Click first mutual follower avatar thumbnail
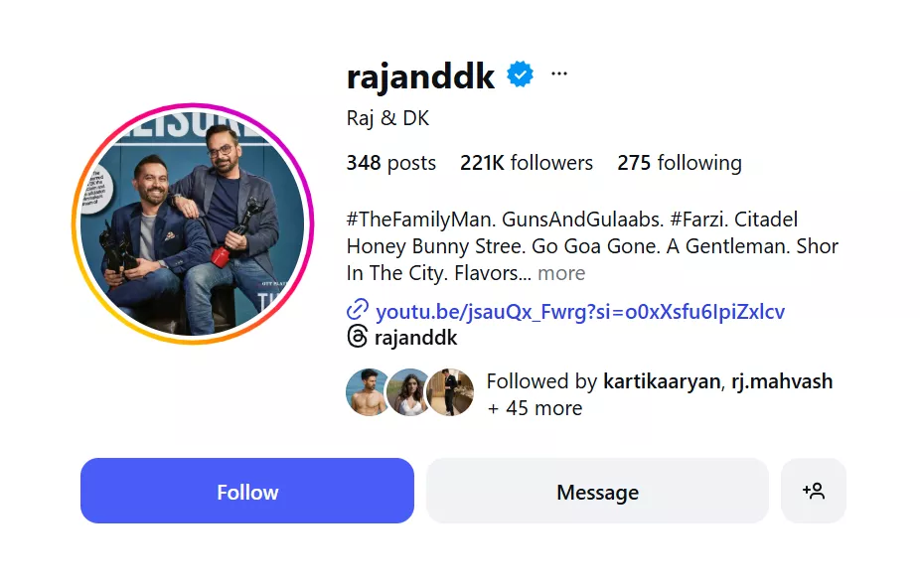Screen dimensions: 920x588 [367, 392]
